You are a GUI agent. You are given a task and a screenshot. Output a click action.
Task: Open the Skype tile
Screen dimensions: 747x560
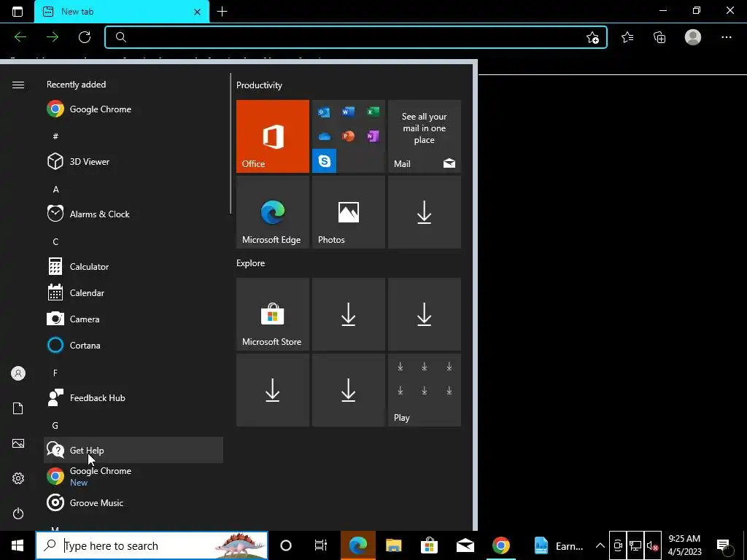coord(325,161)
